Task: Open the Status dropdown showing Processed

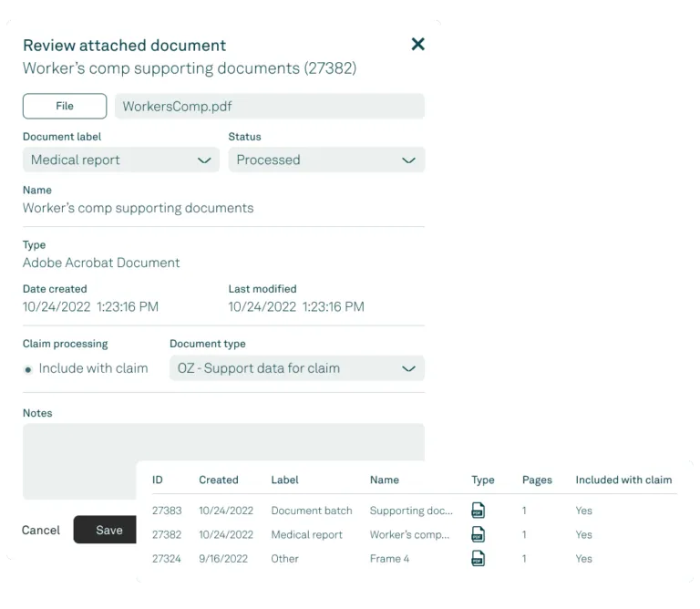Action: pyautogui.click(x=326, y=160)
